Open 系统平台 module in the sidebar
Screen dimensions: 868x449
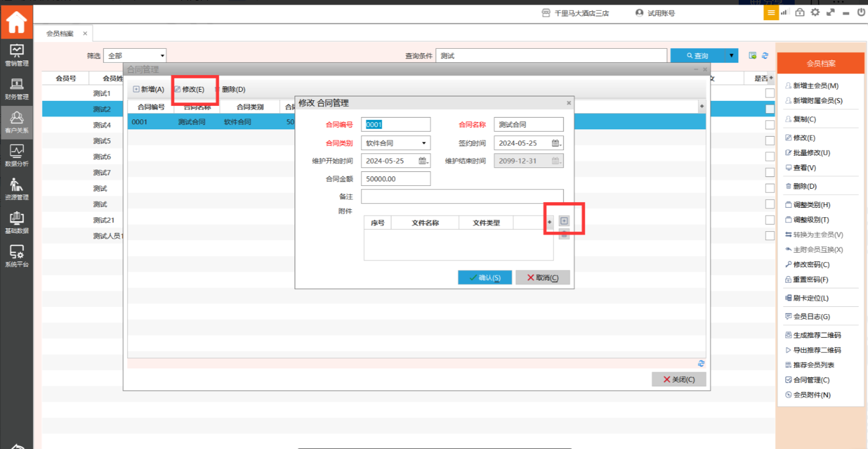(x=16, y=256)
